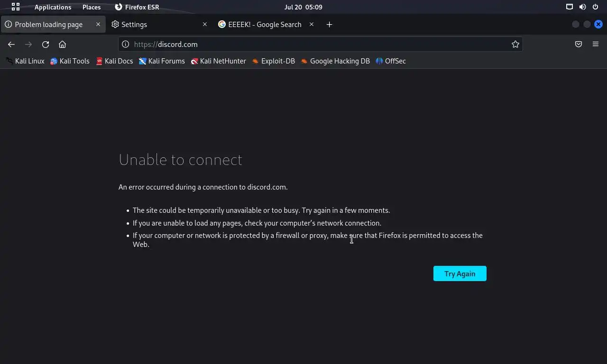Switch to the Problem loading page tab
This screenshot has width=607, height=364.
[53, 24]
